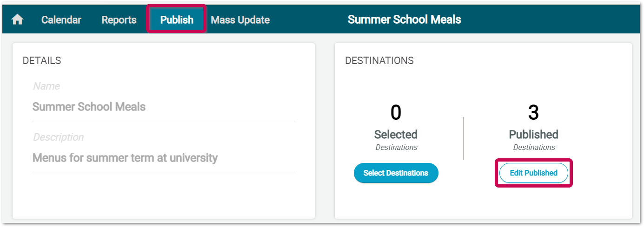Click the italic Destinations caption under Published
644x227 pixels.
[x=534, y=147]
